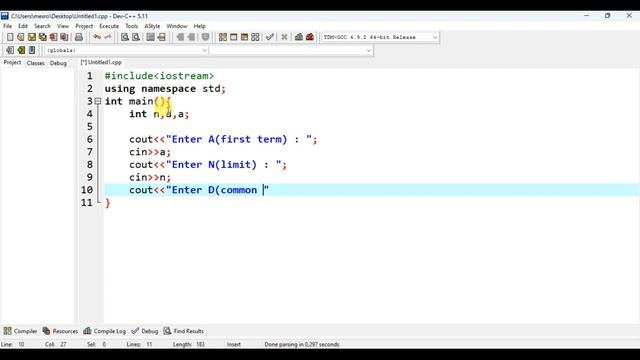Open the Compiler bottom tab
640x360 pixels.
coord(20,331)
